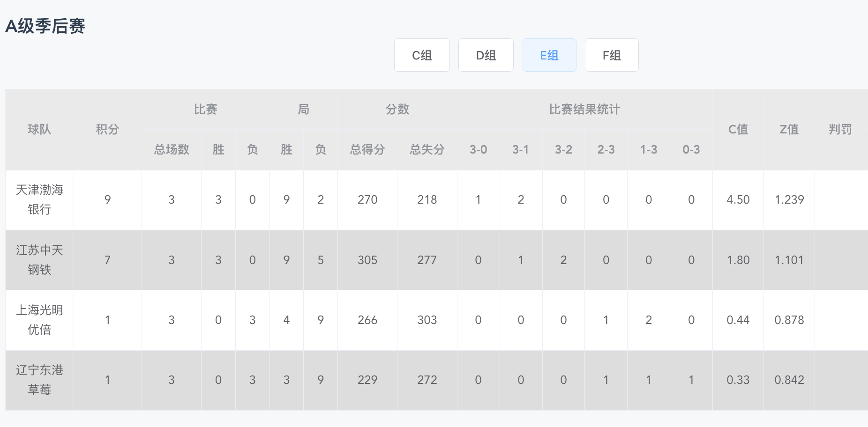Click the 总失分 column header
The image size is (868, 427).
pyautogui.click(x=427, y=149)
